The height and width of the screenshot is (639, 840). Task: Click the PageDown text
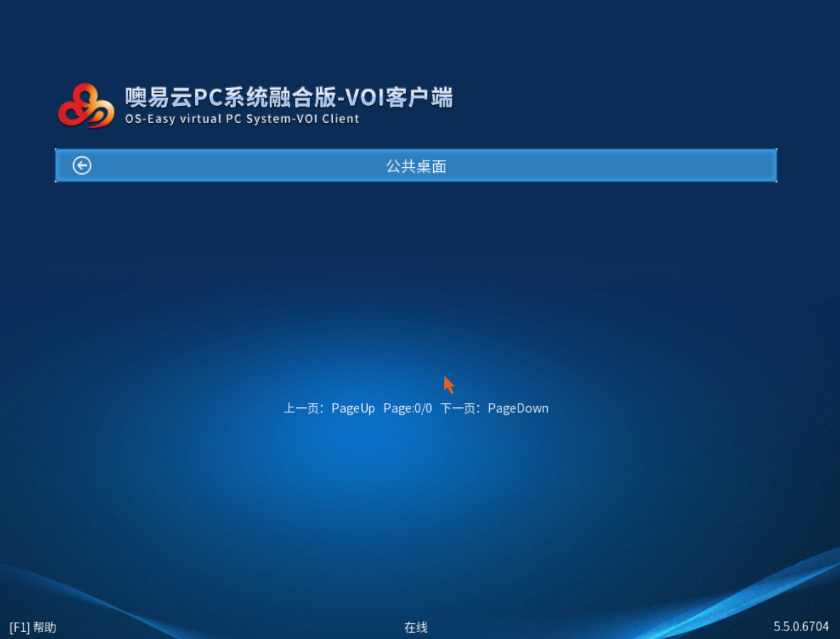[518, 409]
